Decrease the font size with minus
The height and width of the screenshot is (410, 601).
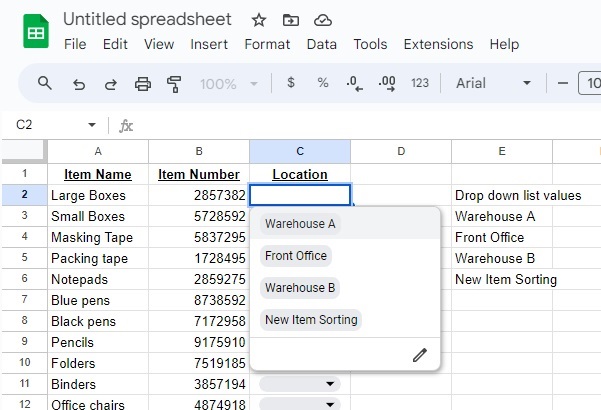563,83
